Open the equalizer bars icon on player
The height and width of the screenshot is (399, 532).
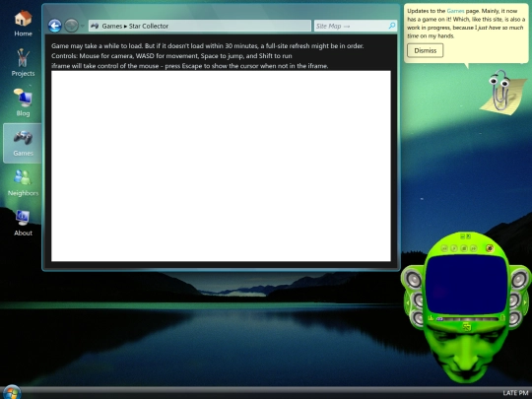coord(431,318)
